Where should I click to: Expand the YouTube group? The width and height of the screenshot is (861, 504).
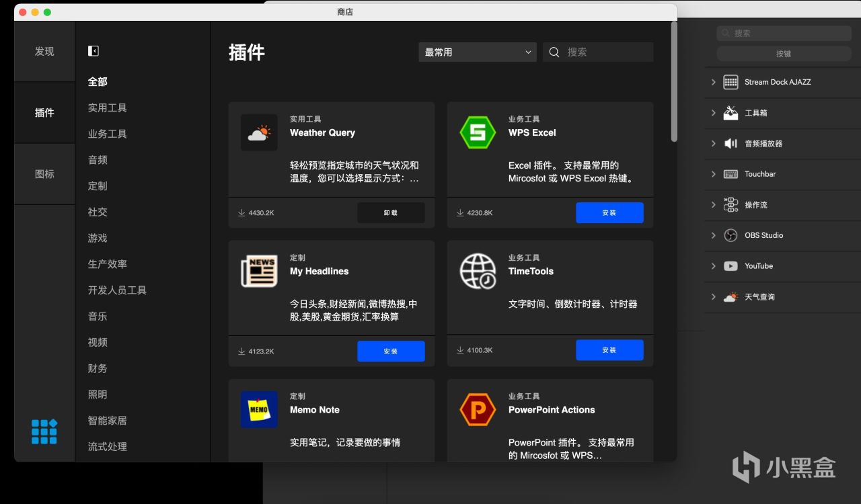(714, 266)
